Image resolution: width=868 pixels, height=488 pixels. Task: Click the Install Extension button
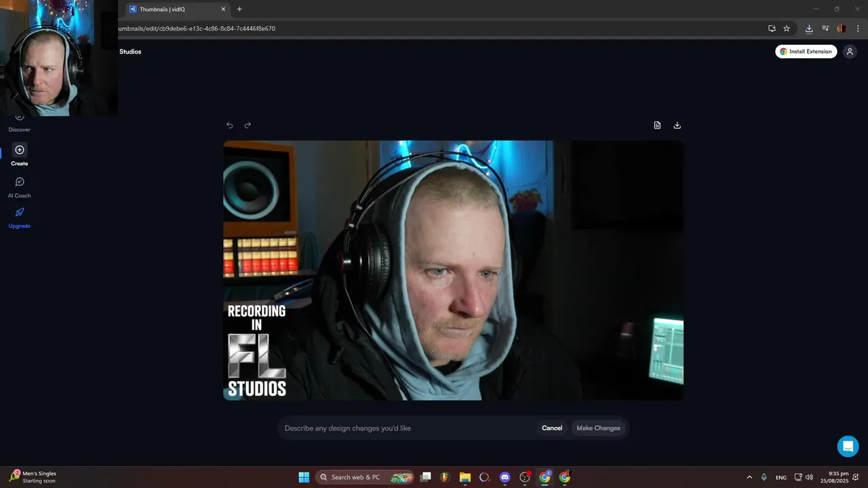[806, 52]
